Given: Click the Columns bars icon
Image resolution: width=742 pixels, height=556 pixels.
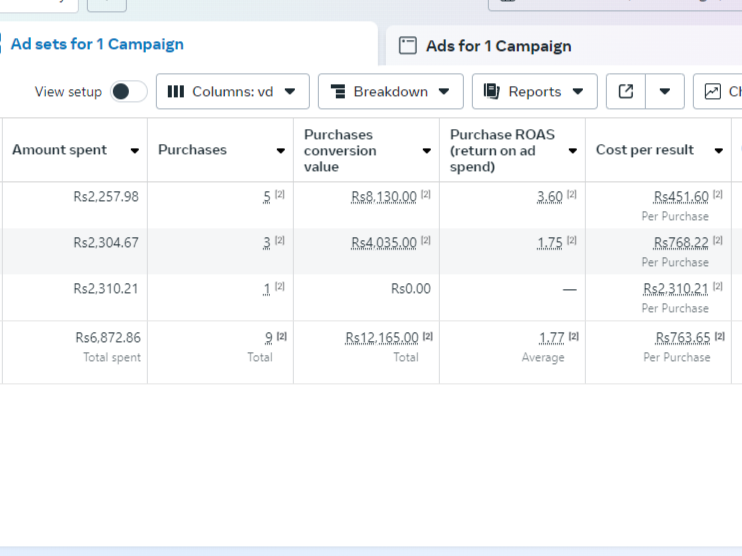Looking at the screenshot, I should [176, 91].
